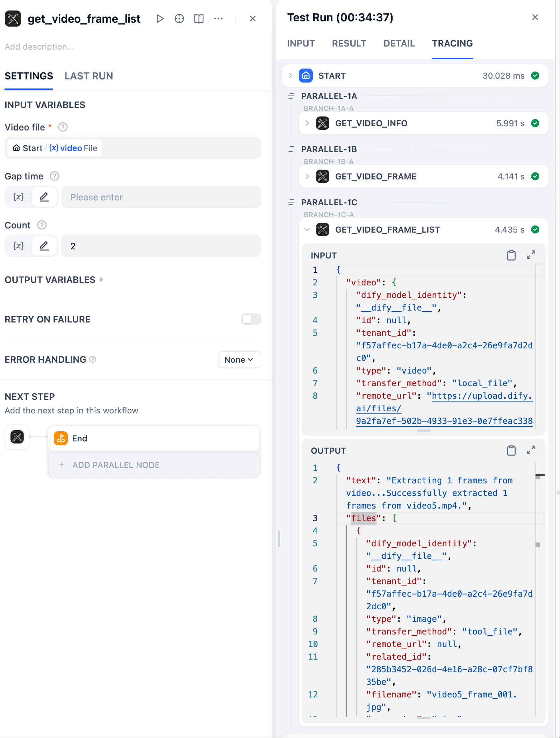The image size is (560, 738).
Task: Click the Gap time input field
Action: point(161,197)
